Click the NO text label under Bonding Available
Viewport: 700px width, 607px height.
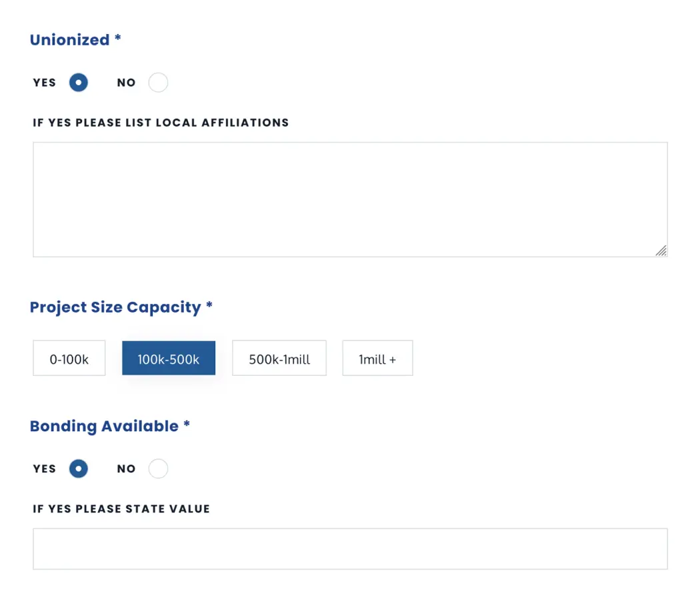[x=126, y=468]
